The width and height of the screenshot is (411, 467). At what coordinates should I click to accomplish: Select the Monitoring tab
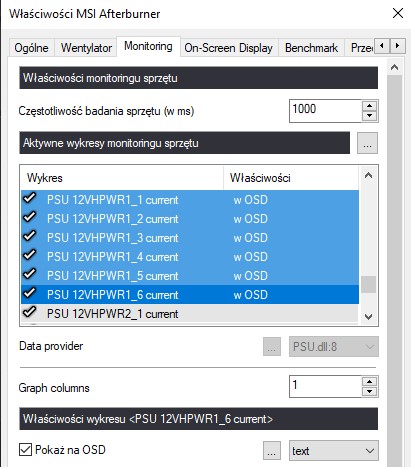(x=148, y=46)
